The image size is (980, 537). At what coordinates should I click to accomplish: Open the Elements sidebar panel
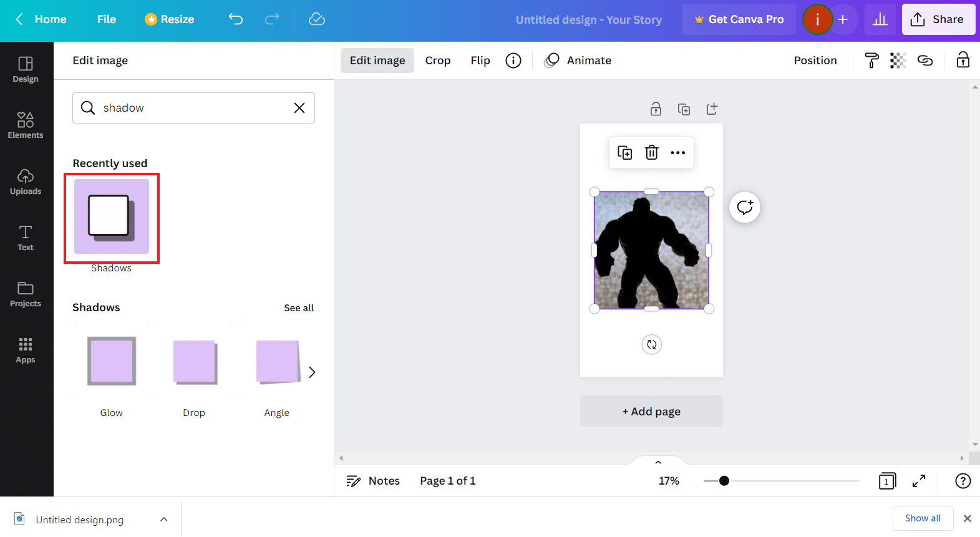click(26, 125)
